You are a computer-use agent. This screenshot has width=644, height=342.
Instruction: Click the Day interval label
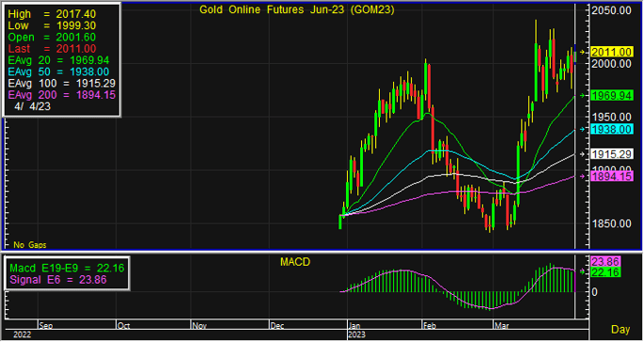(x=620, y=330)
